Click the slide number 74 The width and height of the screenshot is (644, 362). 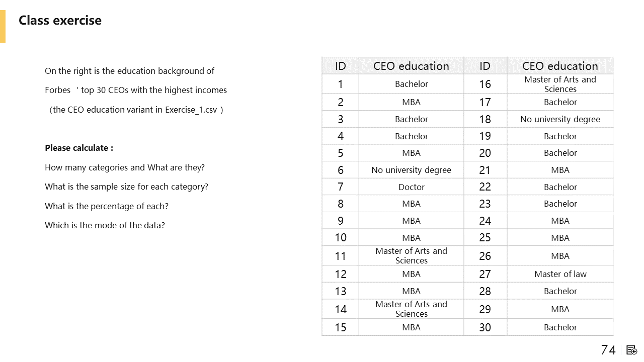point(608,350)
